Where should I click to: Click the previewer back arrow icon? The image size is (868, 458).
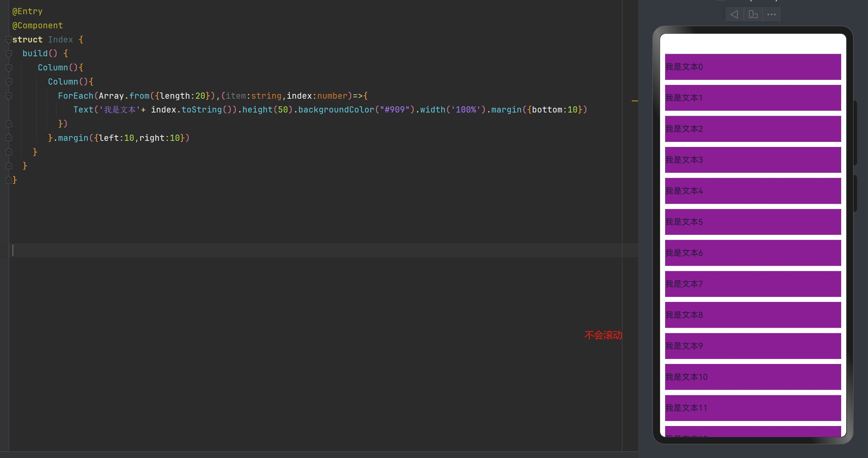click(734, 15)
